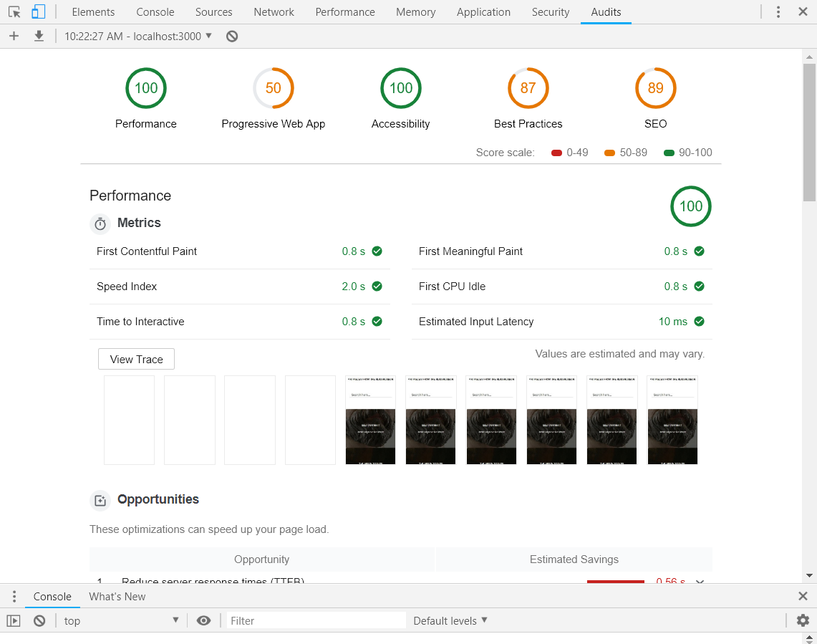Click First Meaningful Paint pass checkmark
Image resolution: width=817 pixels, height=644 pixels.
pos(700,251)
